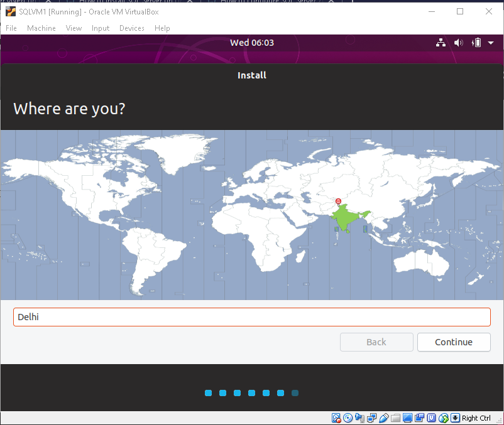
Task: Click the Back button
Action: click(x=376, y=342)
